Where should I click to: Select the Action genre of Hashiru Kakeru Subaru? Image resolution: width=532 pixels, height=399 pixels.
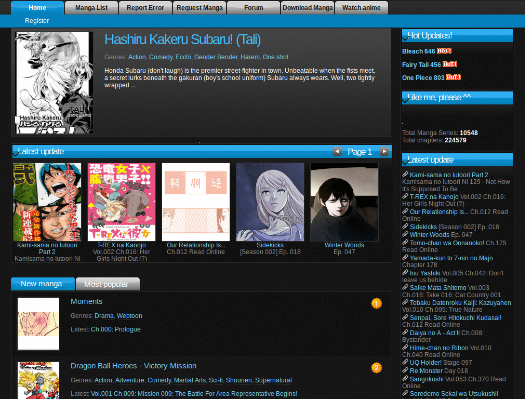pos(137,57)
